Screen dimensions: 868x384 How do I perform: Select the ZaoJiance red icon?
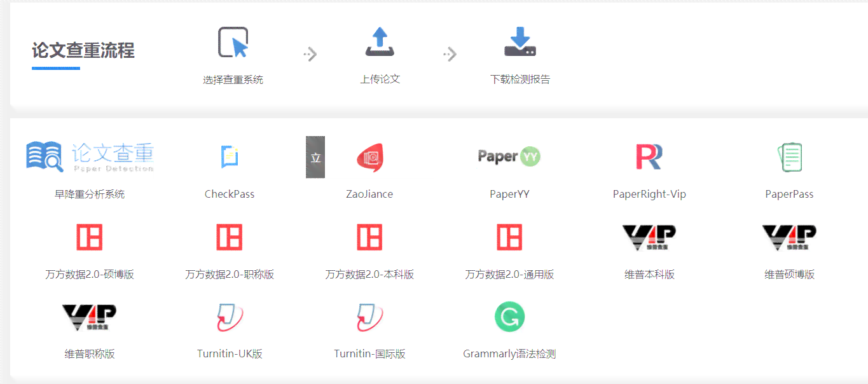[x=369, y=158]
